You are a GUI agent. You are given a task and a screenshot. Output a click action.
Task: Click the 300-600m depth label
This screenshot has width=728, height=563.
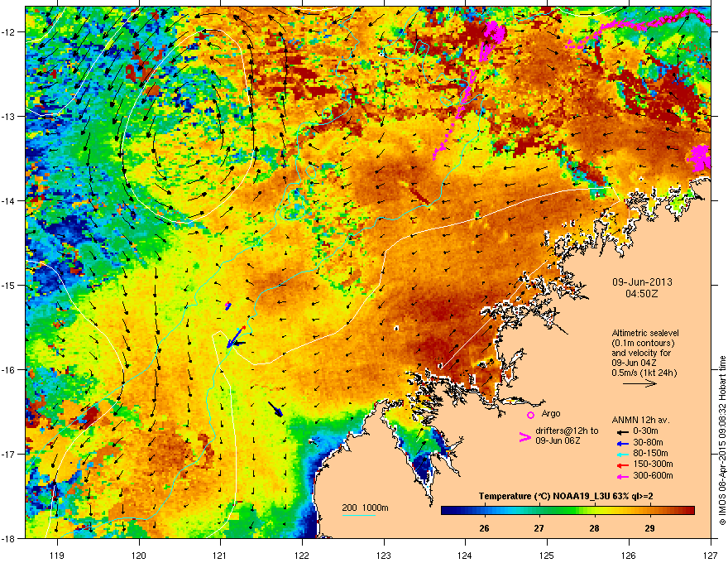(653, 476)
